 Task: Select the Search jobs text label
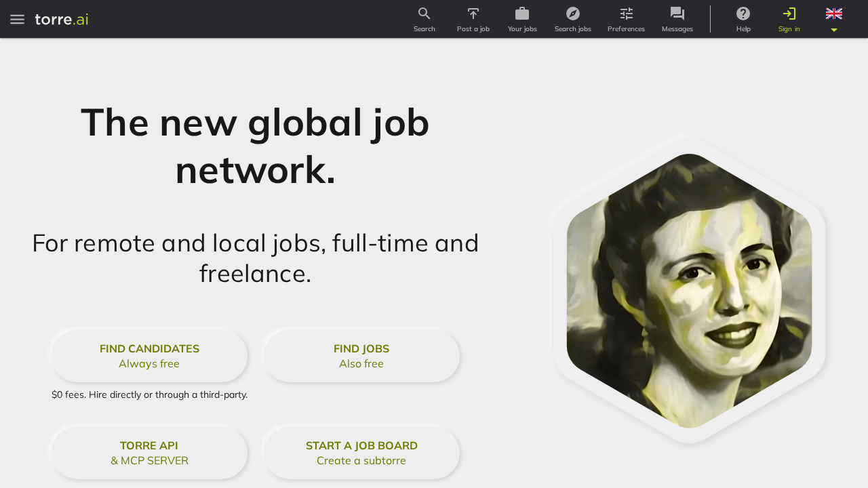(573, 29)
